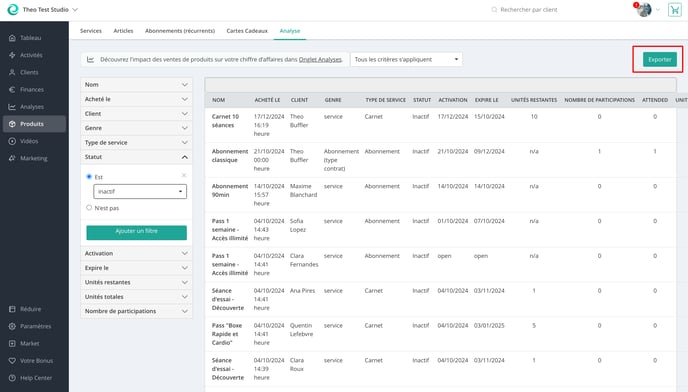This screenshot has width=688, height=392.
Task: Open the shopping cart icon
Action: click(x=674, y=10)
